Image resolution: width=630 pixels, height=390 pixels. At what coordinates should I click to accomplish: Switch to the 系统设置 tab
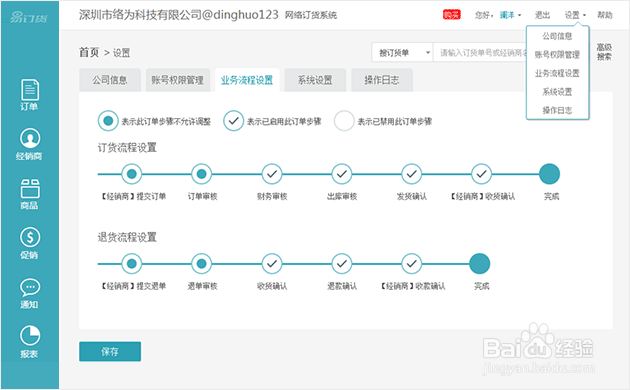coord(315,80)
